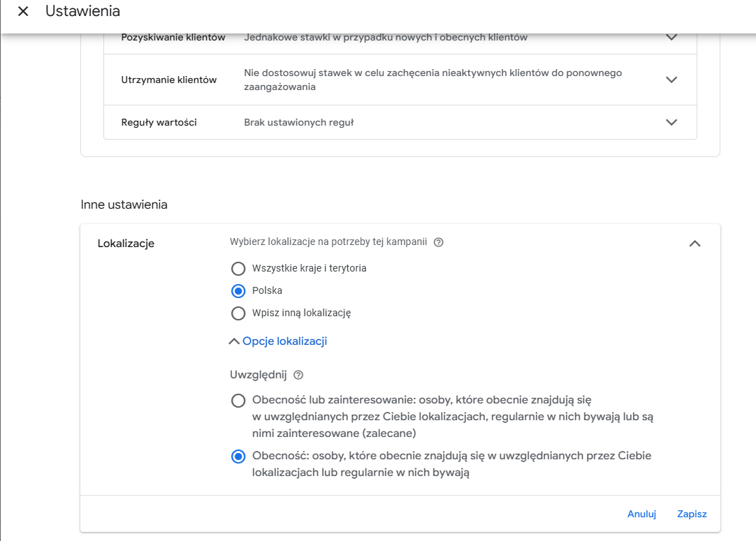756x541 pixels.
Task: Click the Pozyskiwanie klientów row label
Action: 173,38
